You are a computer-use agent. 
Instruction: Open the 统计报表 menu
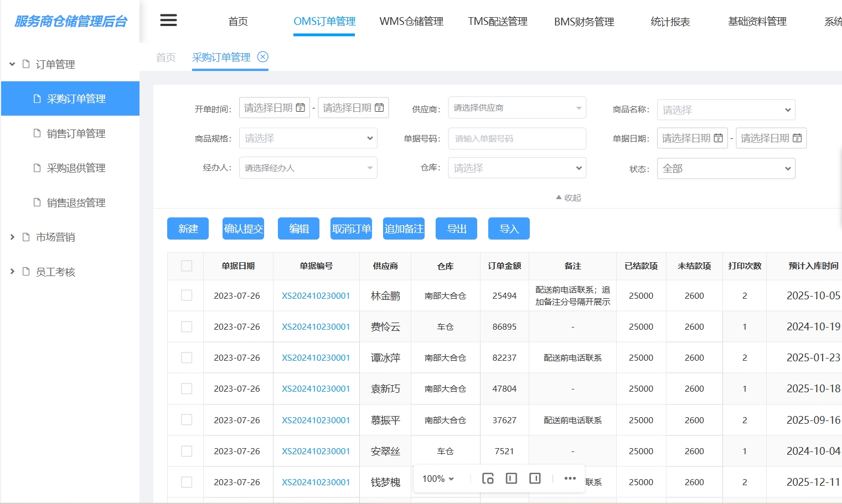point(670,22)
